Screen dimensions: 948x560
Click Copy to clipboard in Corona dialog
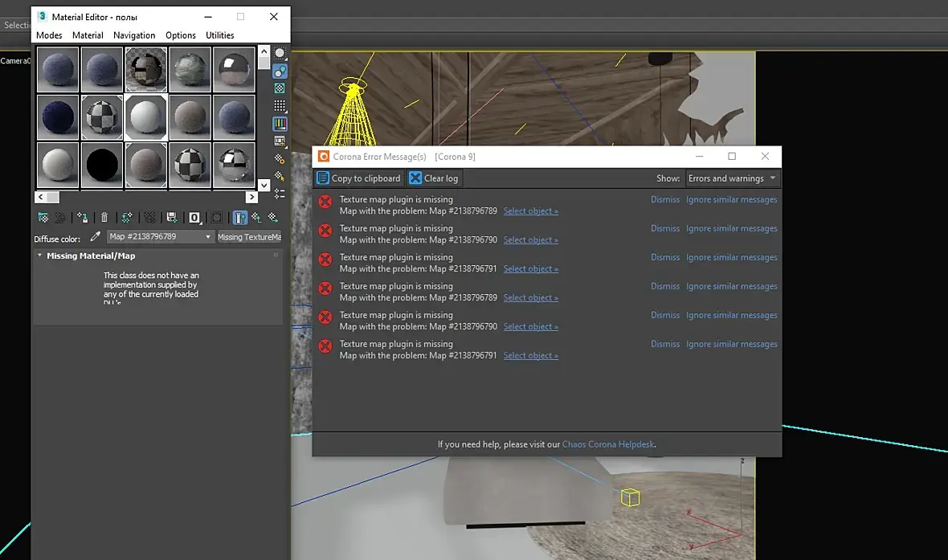click(358, 178)
